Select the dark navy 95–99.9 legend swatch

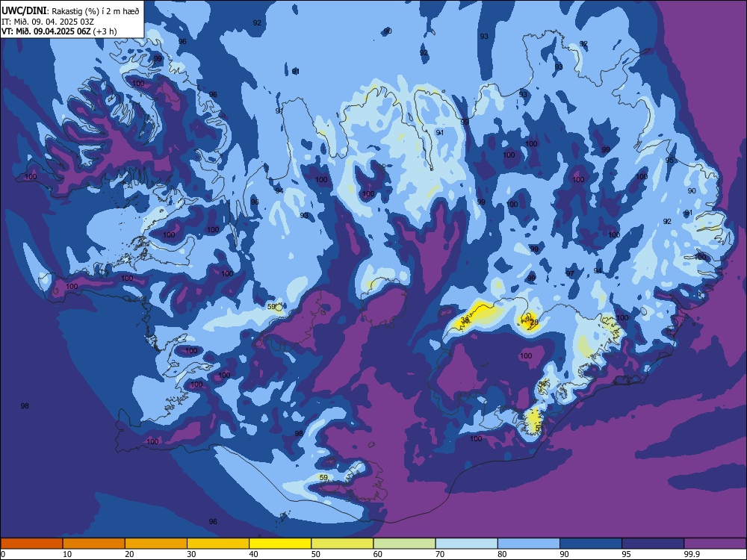(653, 544)
